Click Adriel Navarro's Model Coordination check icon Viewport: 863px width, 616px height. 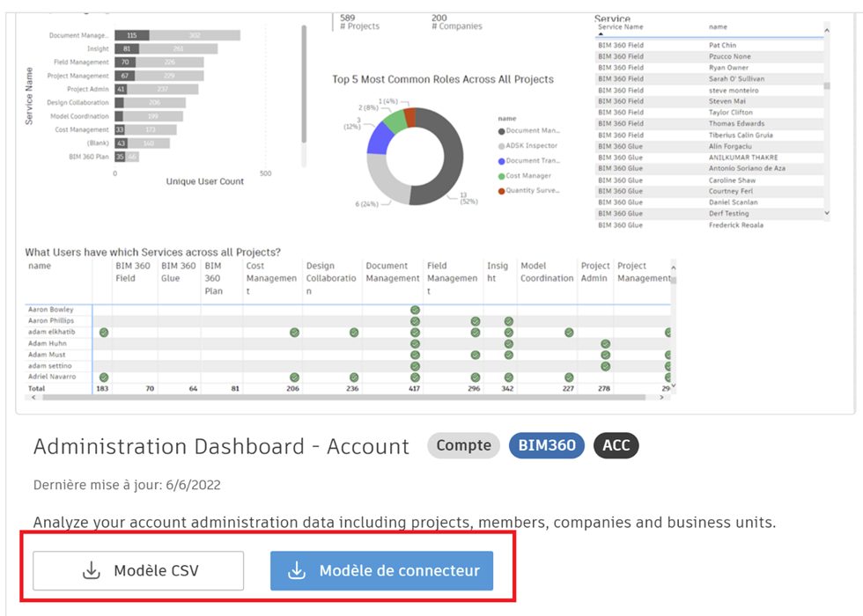[x=569, y=378]
